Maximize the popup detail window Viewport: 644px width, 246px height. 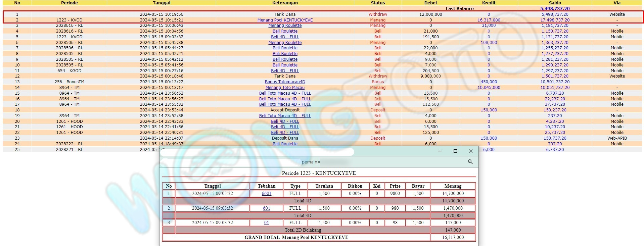[x=455, y=151]
